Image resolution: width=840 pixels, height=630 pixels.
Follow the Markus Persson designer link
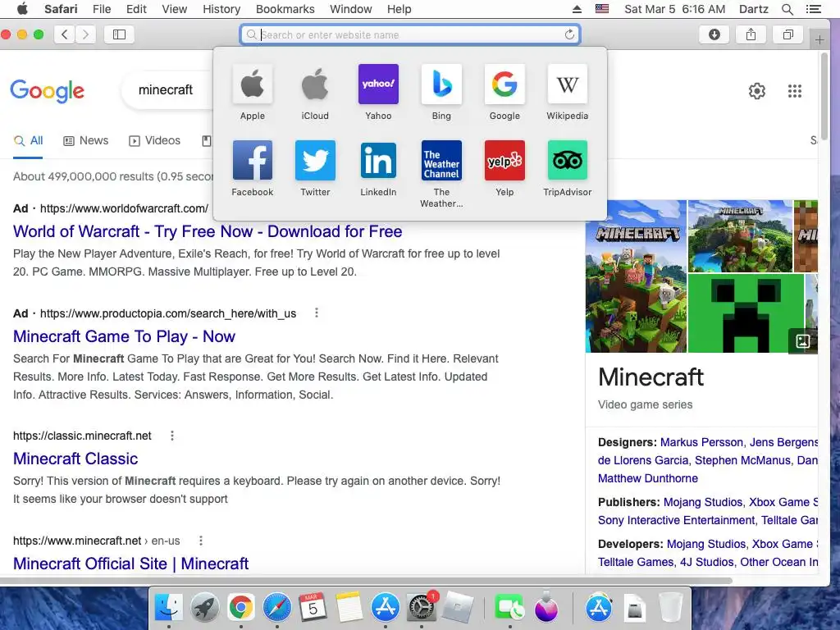[702, 442]
